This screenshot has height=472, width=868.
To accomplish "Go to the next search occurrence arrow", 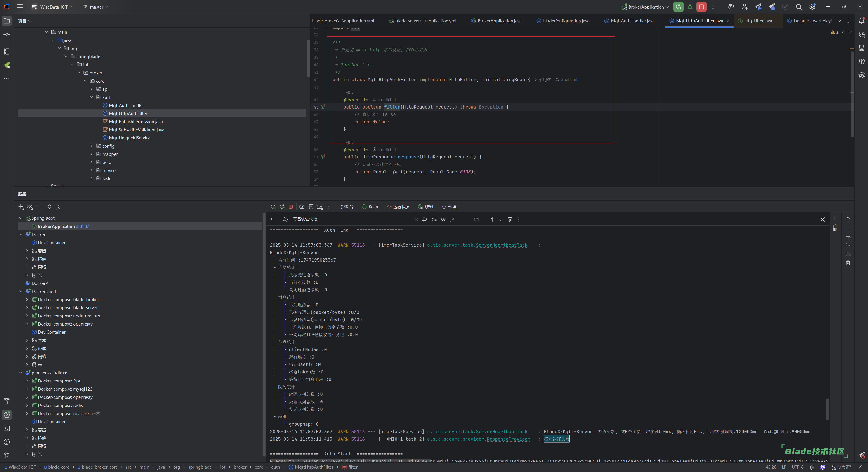I will [501, 219].
